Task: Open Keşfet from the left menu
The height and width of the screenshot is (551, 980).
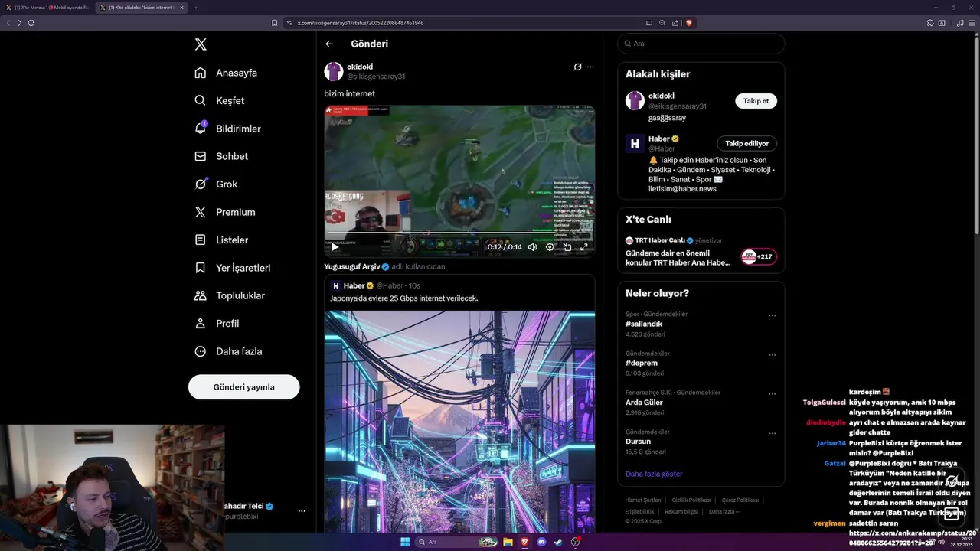Action: [219, 100]
